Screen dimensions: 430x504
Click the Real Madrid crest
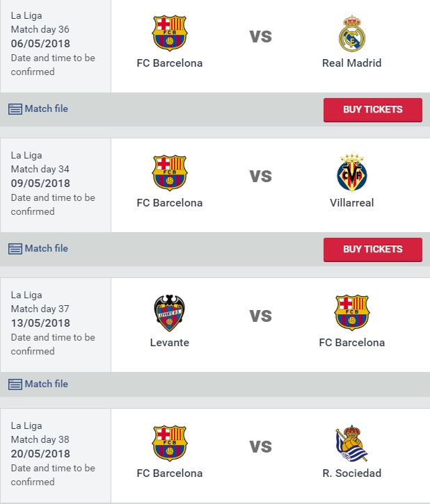point(352,33)
